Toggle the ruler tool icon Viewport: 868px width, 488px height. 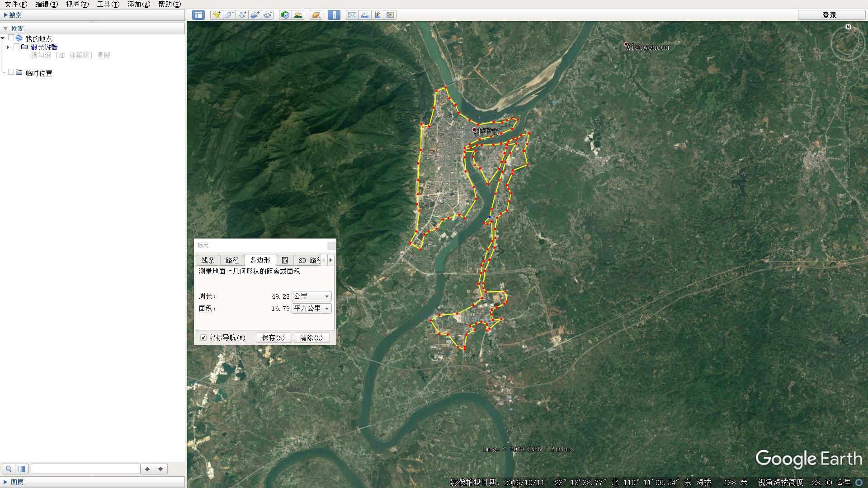pos(334,15)
